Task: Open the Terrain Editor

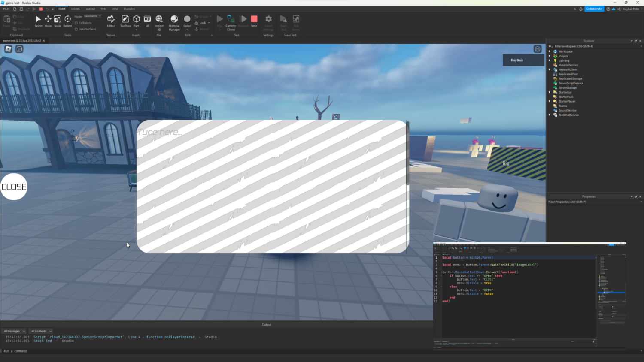Action: (x=111, y=20)
